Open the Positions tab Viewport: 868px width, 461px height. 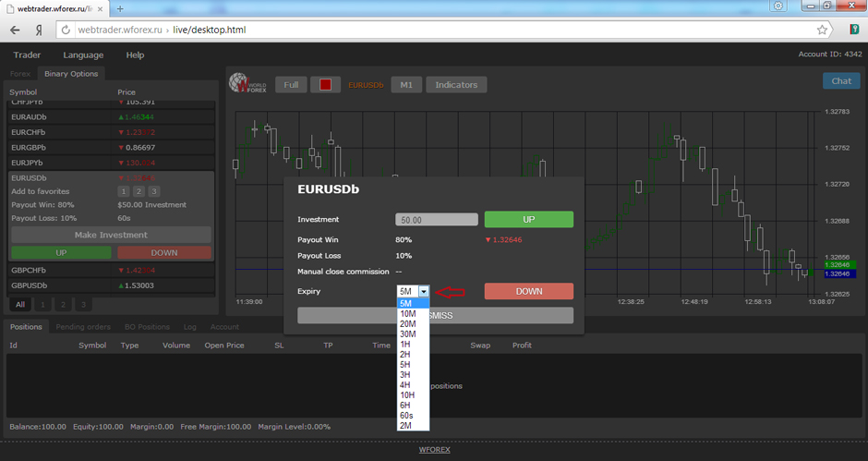pos(26,327)
